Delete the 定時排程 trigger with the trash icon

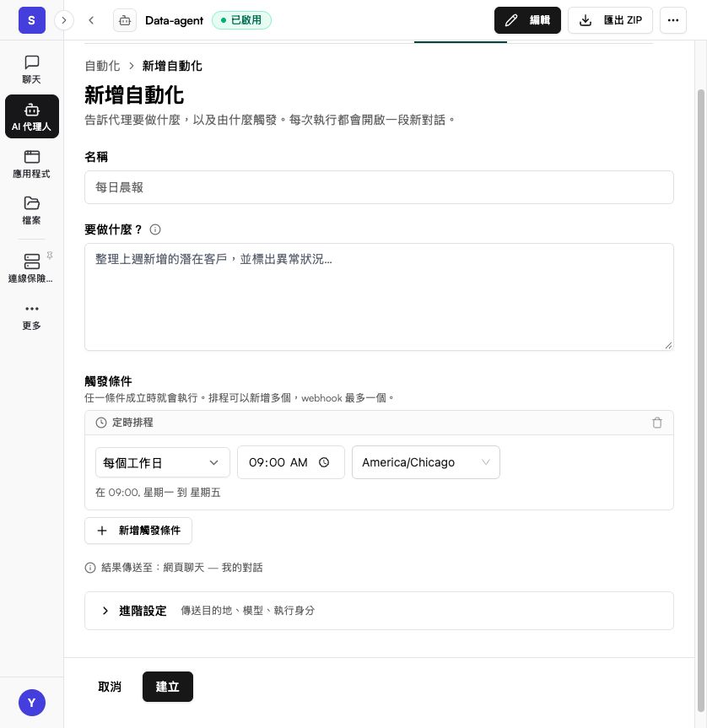pos(657,423)
